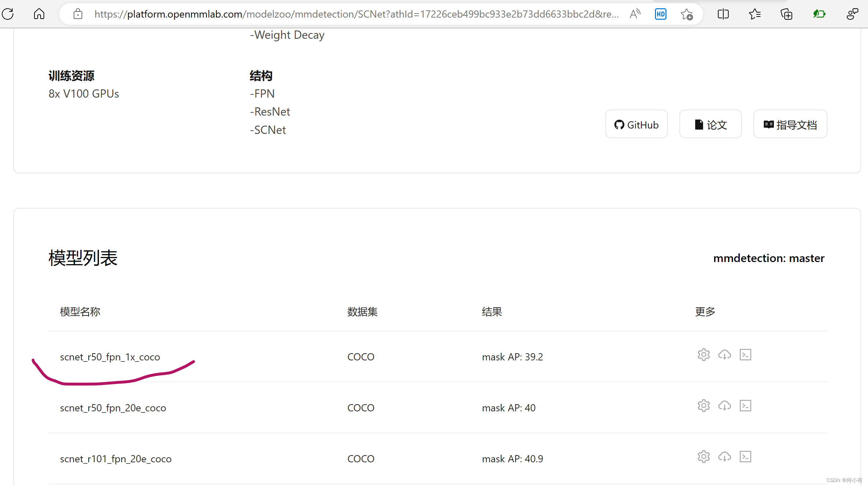Click result mask AP: 40
The image size is (868, 486).
509,408
